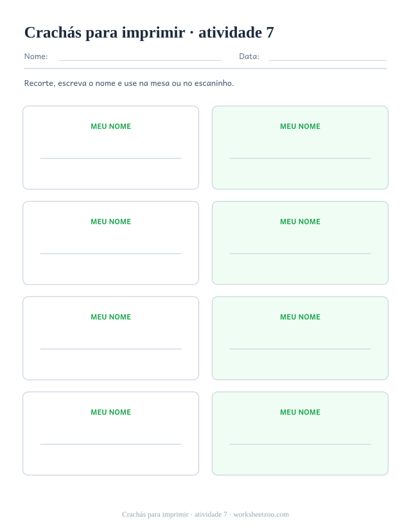Click the writing line in the first white badge
The height and width of the screenshot is (532, 411).
click(x=110, y=158)
